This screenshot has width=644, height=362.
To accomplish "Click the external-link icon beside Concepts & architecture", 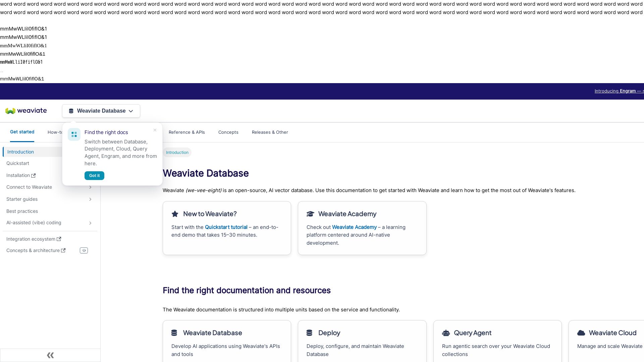I will click(x=63, y=250).
